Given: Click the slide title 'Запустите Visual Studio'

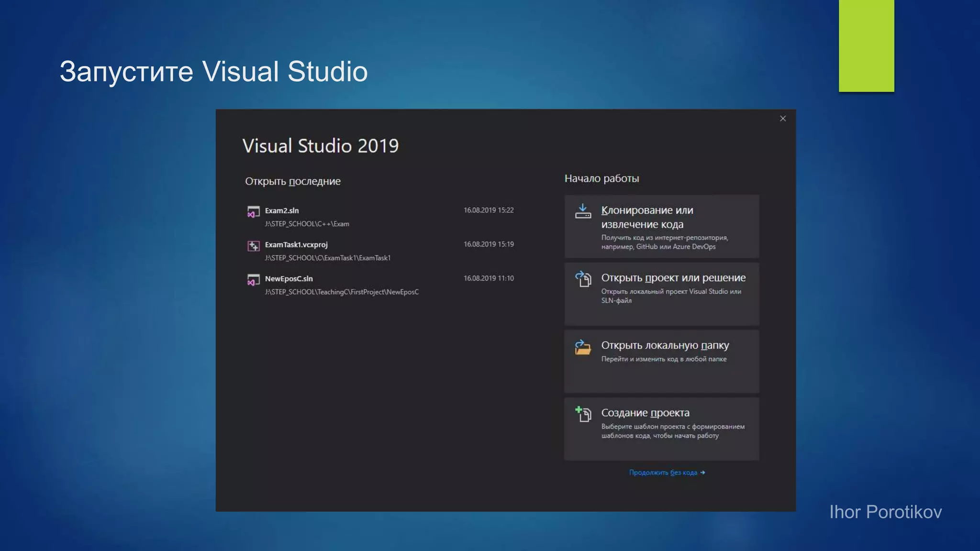Looking at the screenshot, I should [x=214, y=72].
